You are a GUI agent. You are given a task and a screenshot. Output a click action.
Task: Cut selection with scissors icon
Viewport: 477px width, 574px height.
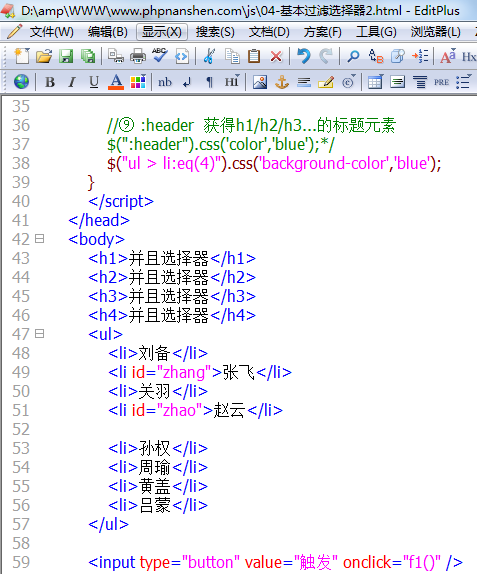click(209, 56)
